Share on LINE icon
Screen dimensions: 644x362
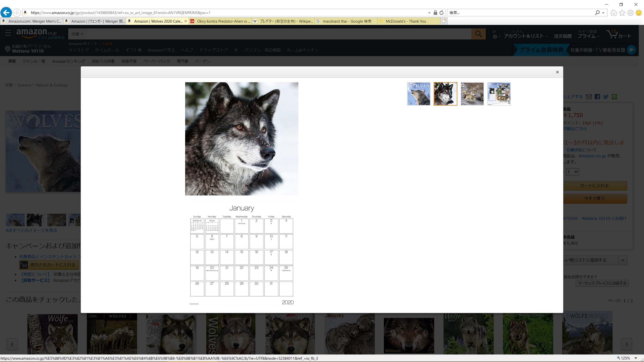click(x=614, y=97)
